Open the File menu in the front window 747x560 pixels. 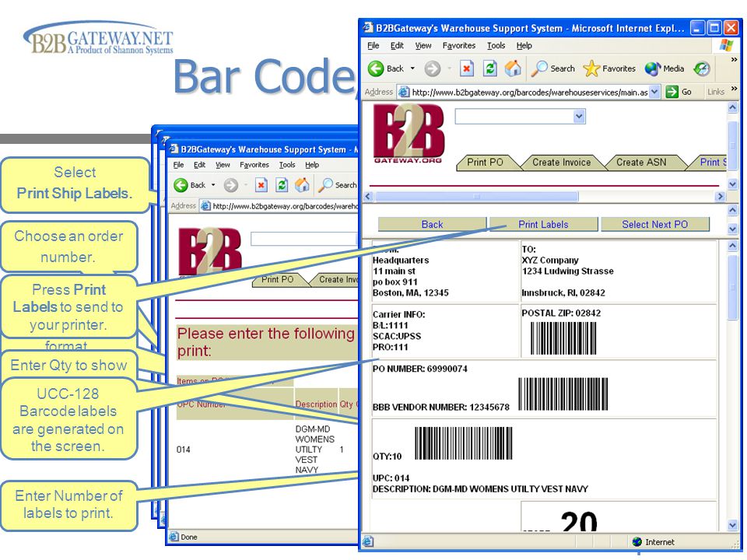[373, 46]
